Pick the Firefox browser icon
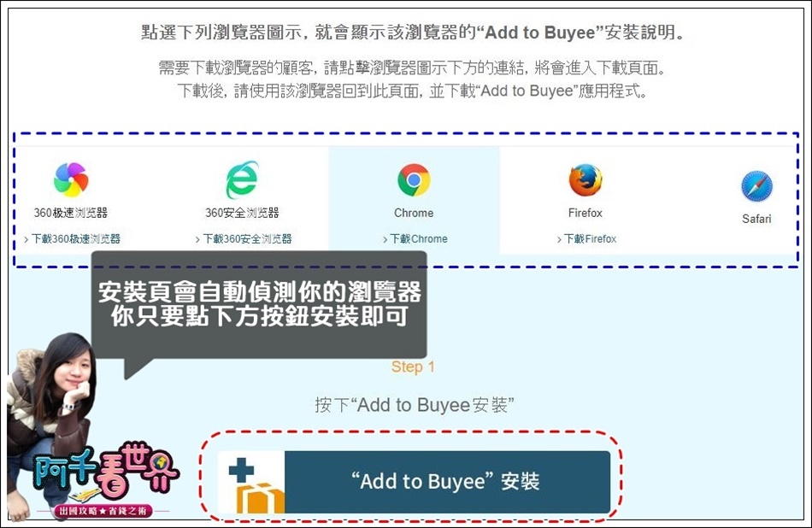Image resolution: width=812 pixels, height=528 pixels. point(585,179)
